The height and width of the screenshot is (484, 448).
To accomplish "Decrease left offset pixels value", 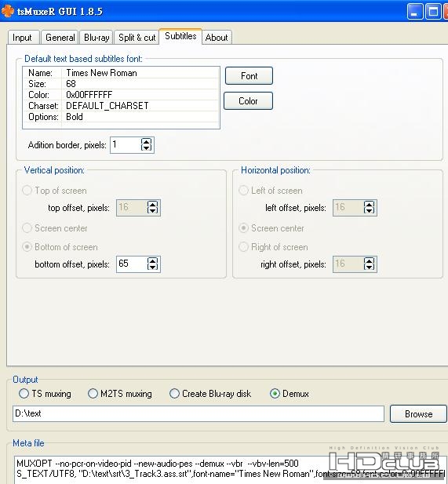I will pos(369,210).
